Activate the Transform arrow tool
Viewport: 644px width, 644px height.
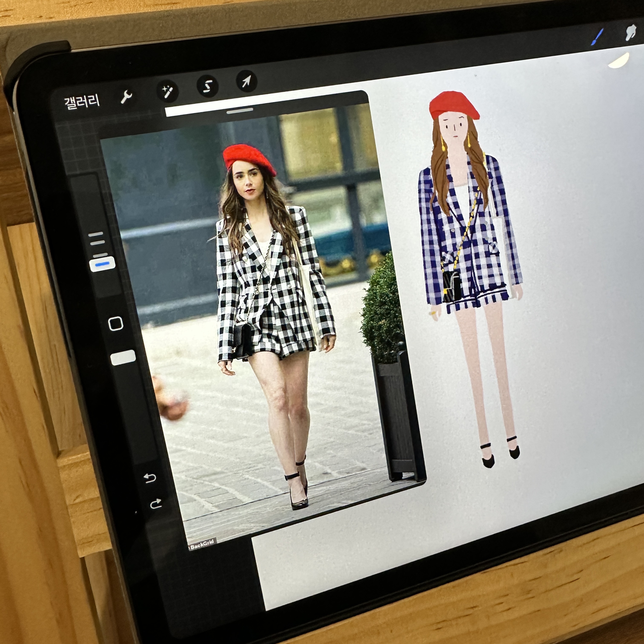point(247,81)
